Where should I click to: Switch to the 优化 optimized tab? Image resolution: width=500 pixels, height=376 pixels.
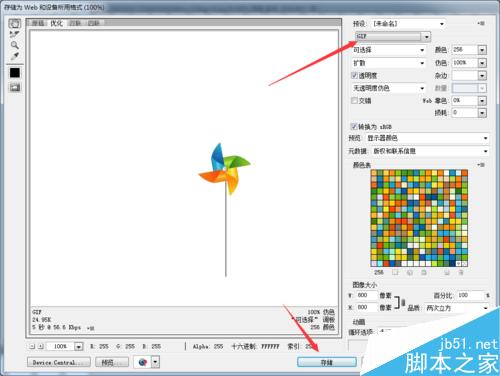click(56, 23)
